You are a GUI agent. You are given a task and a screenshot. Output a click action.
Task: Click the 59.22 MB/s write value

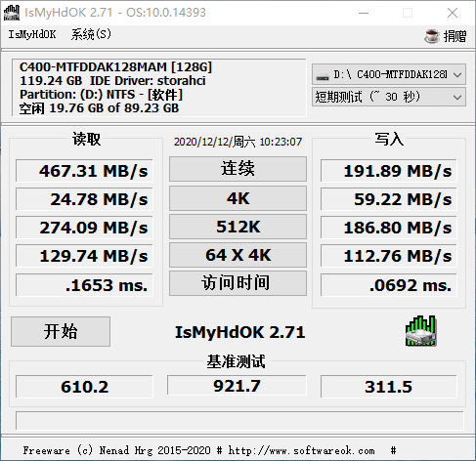coord(389,199)
